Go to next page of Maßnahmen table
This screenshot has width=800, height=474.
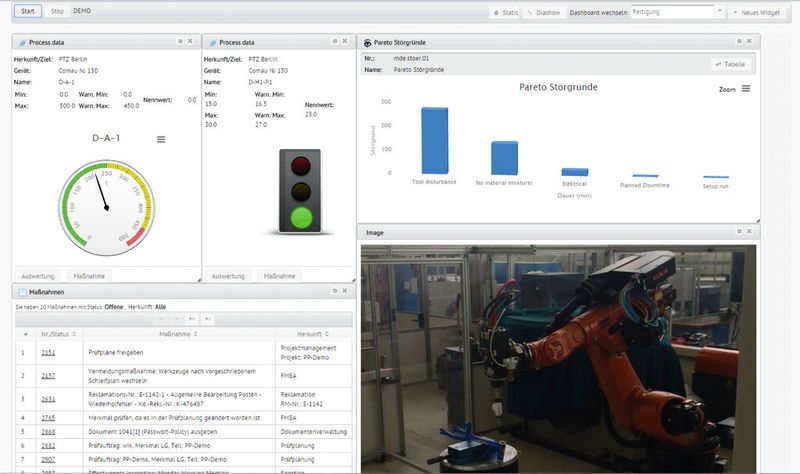tap(192, 319)
